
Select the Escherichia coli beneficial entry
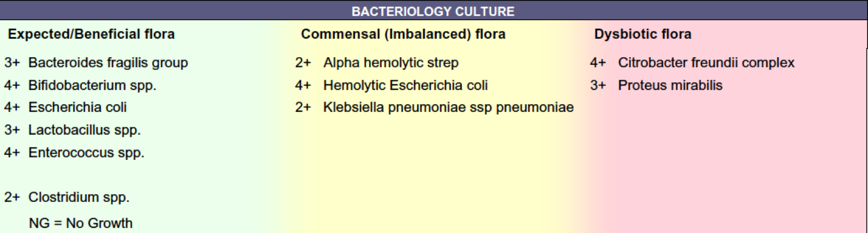(65, 107)
